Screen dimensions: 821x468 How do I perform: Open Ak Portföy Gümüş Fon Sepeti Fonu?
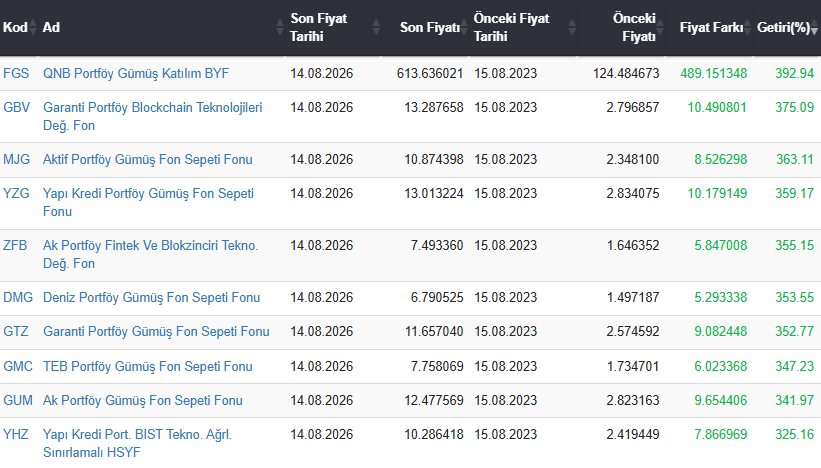pos(142,400)
